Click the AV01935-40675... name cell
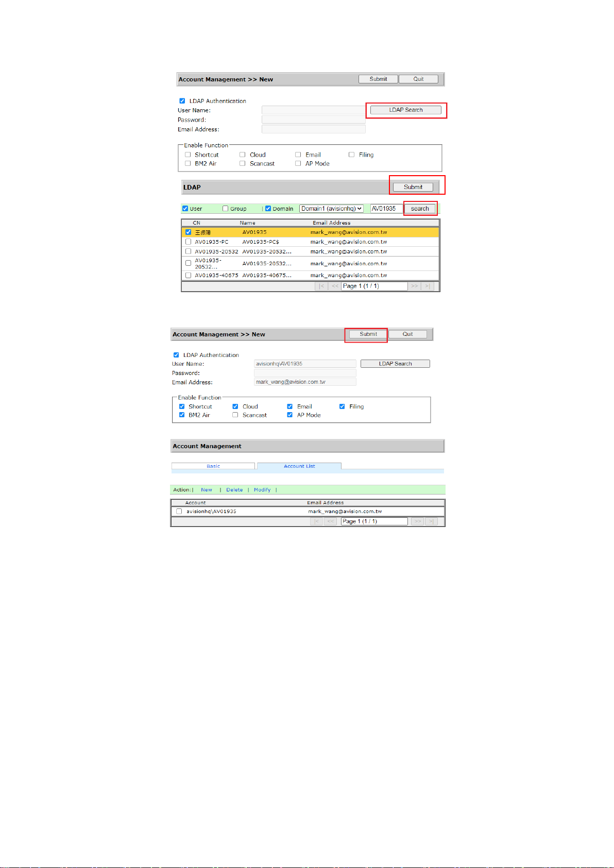The width and height of the screenshot is (614, 868). (x=267, y=275)
